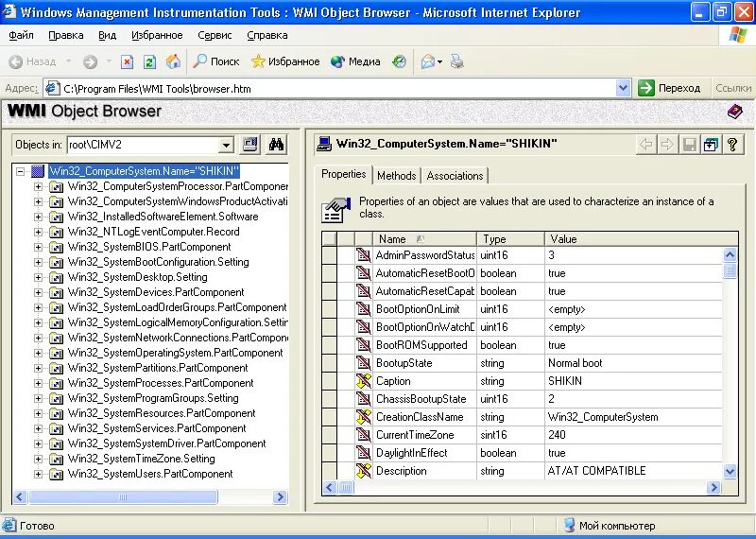
Task: Click the CreationClassName key icon
Action: [364, 417]
